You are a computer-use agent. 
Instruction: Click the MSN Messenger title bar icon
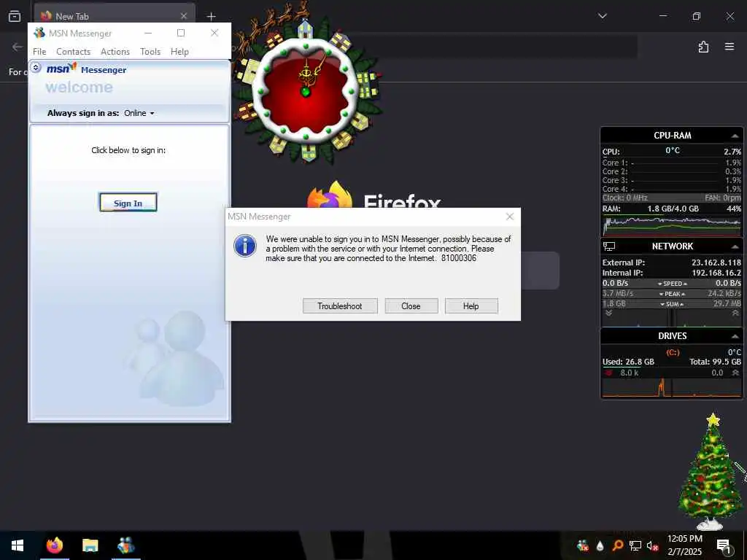[x=39, y=33]
